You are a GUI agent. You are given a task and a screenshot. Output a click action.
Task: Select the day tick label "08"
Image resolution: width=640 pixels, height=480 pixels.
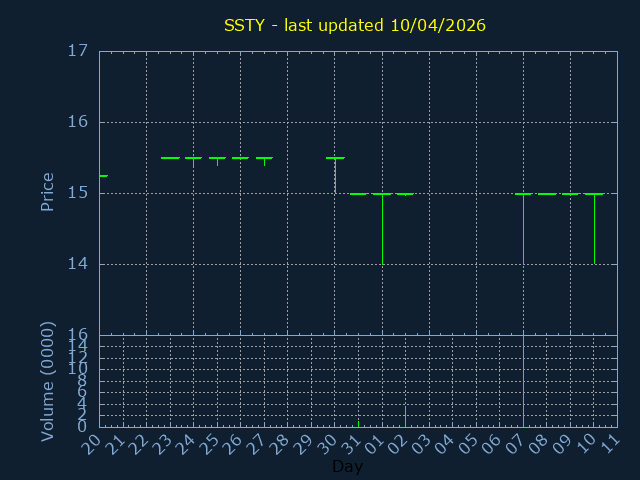[x=538, y=444]
